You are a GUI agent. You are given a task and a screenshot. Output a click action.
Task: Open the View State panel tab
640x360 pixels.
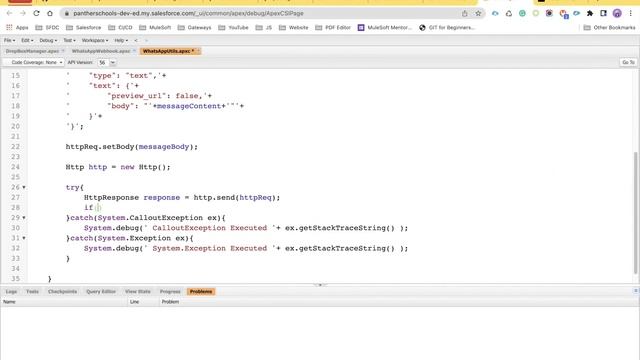pos(138,291)
